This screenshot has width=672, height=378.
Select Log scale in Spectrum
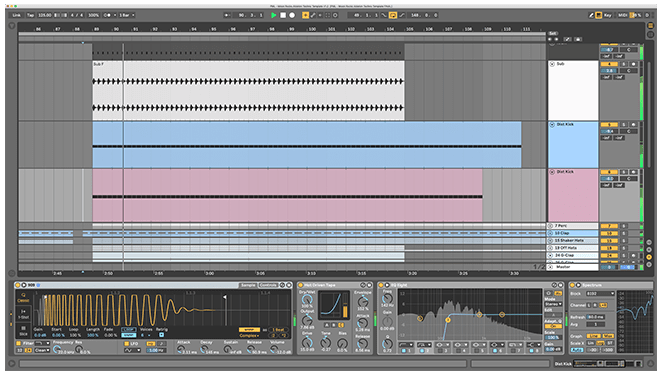tap(600, 343)
